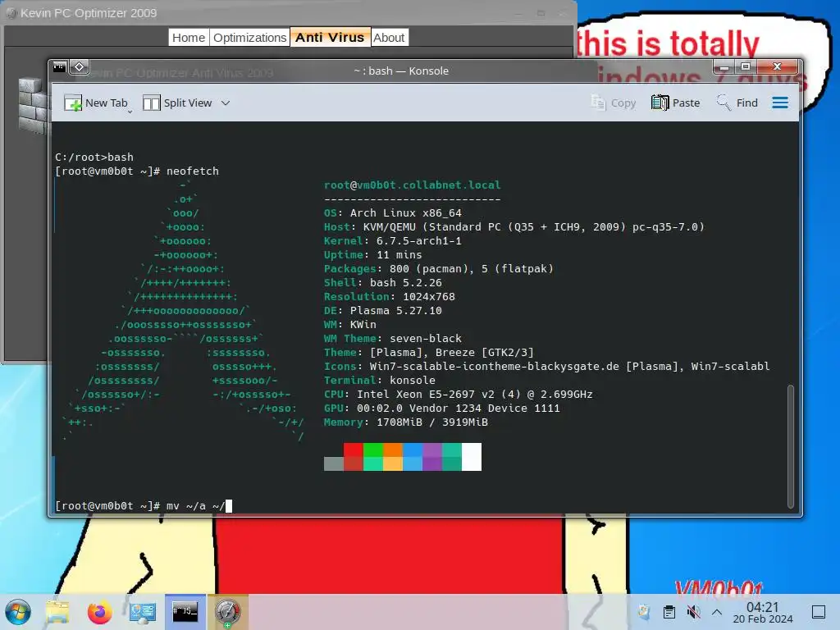Click the 'DE: Plasma 5.27.10' line

pos(382,310)
